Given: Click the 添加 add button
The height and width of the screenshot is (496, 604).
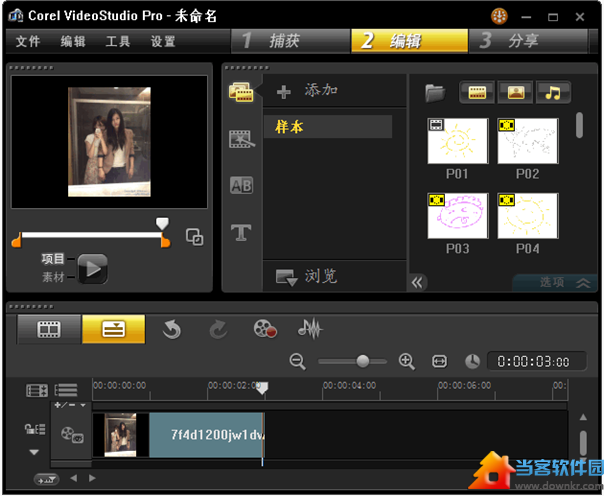Looking at the screenshot, I should pos(308,91).
